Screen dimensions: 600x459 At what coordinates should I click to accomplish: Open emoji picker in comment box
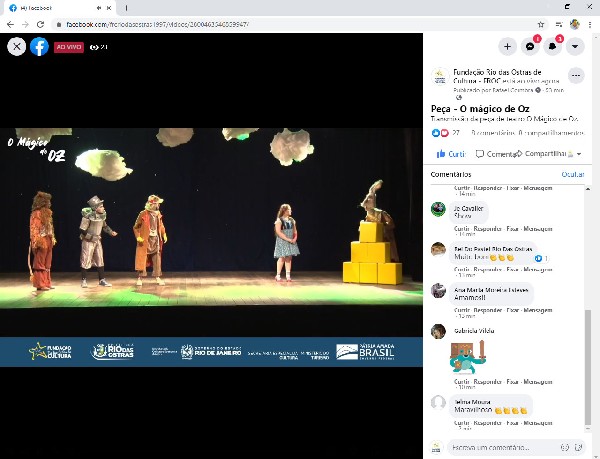click(x=565, y=447)
